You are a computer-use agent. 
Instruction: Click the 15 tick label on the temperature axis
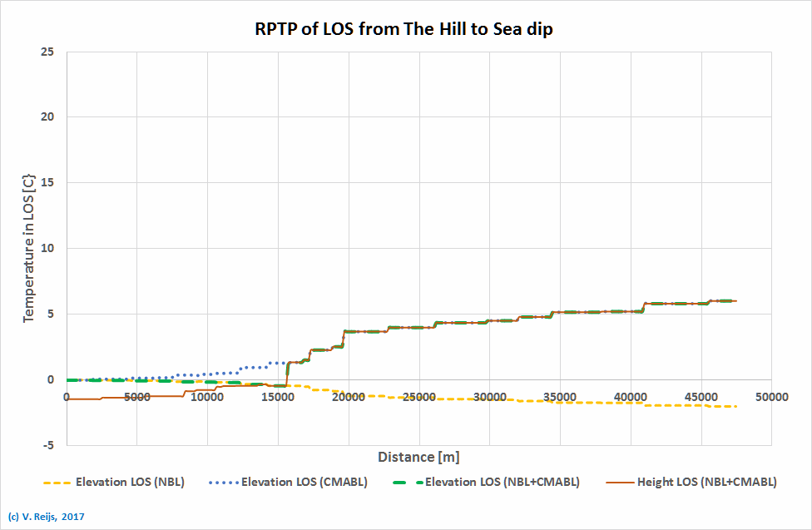[47, 183]
